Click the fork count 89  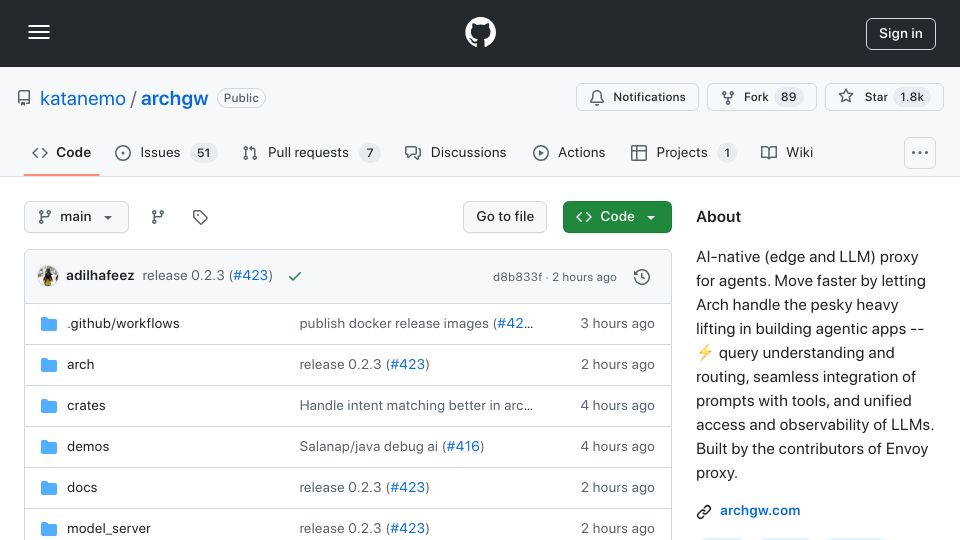pyautogui.click(x=789, y=97)
